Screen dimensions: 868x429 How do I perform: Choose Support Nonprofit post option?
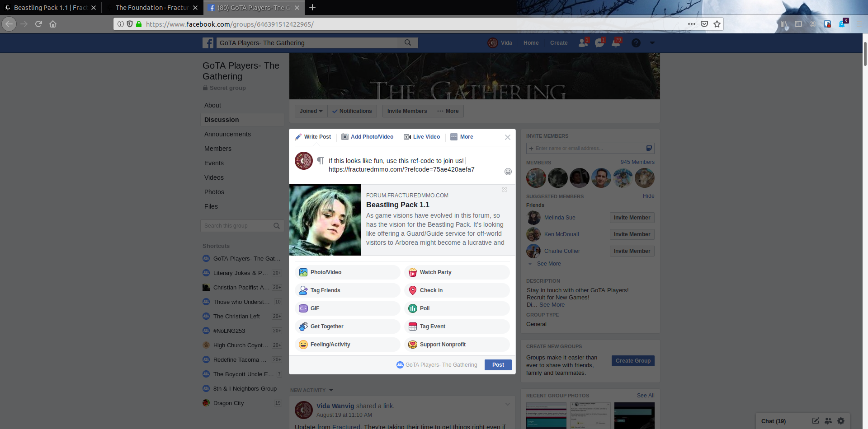point(457,345)
